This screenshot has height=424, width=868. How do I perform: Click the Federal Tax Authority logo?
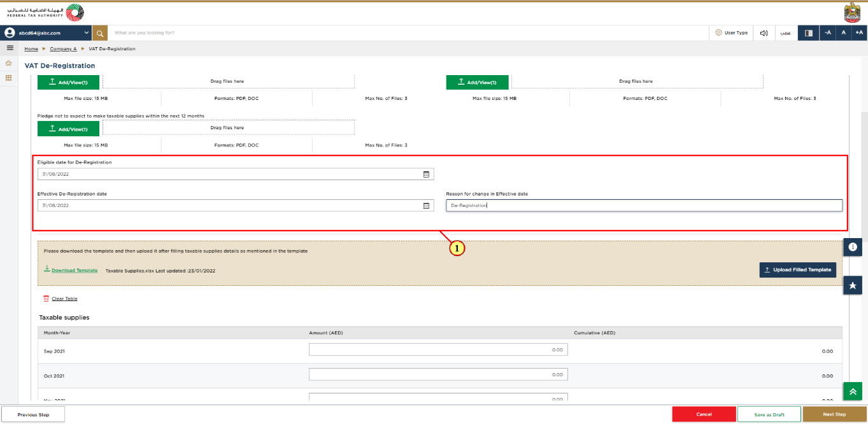(x=45, y=13)
